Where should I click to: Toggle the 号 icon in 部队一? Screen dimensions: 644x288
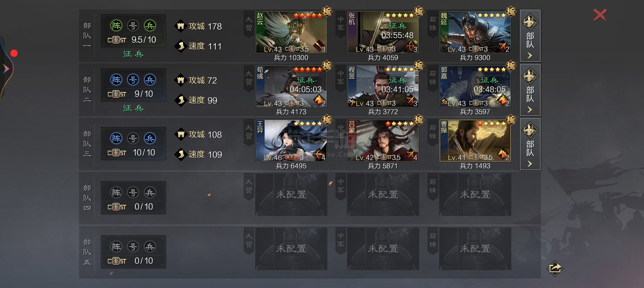point(133,26)
